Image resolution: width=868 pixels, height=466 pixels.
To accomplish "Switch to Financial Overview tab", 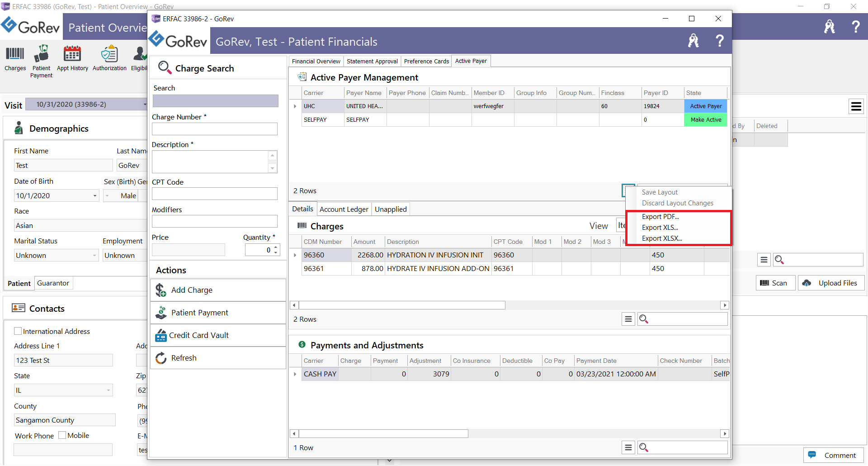I will [316, 61].
